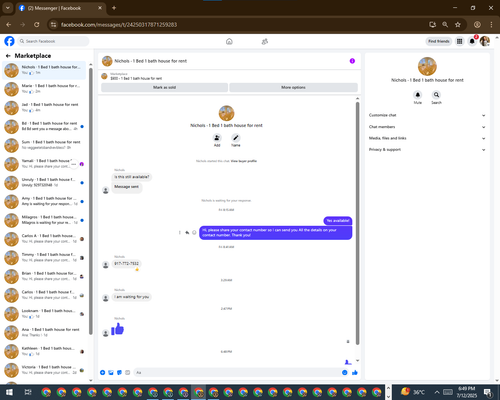Bookmark this page with the star icon
Image resolution: width=500 pixels, height=400 pixels.
458,24
